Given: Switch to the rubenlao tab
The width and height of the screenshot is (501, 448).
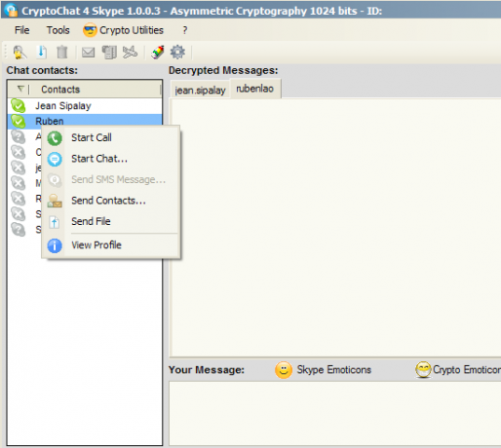Looking at the screenshot, I should (x=255, y=89).
